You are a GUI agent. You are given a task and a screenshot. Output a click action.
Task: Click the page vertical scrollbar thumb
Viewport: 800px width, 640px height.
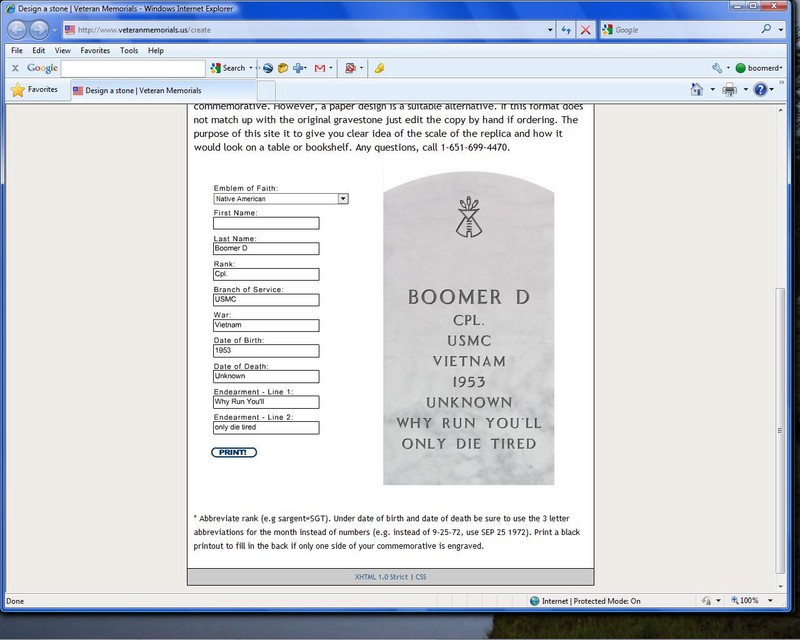(x=780, y=430)
